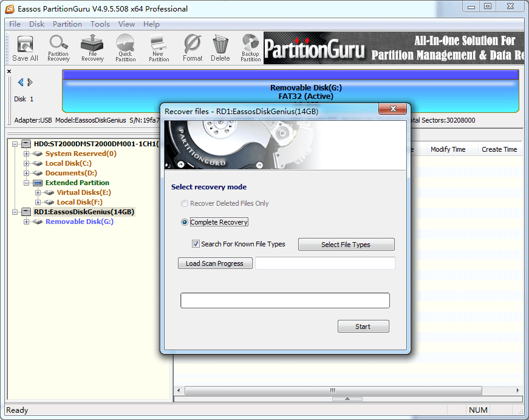Click the PartitionGuru title bar app icon
Viewport: 529px width, 420px height.
10,8
